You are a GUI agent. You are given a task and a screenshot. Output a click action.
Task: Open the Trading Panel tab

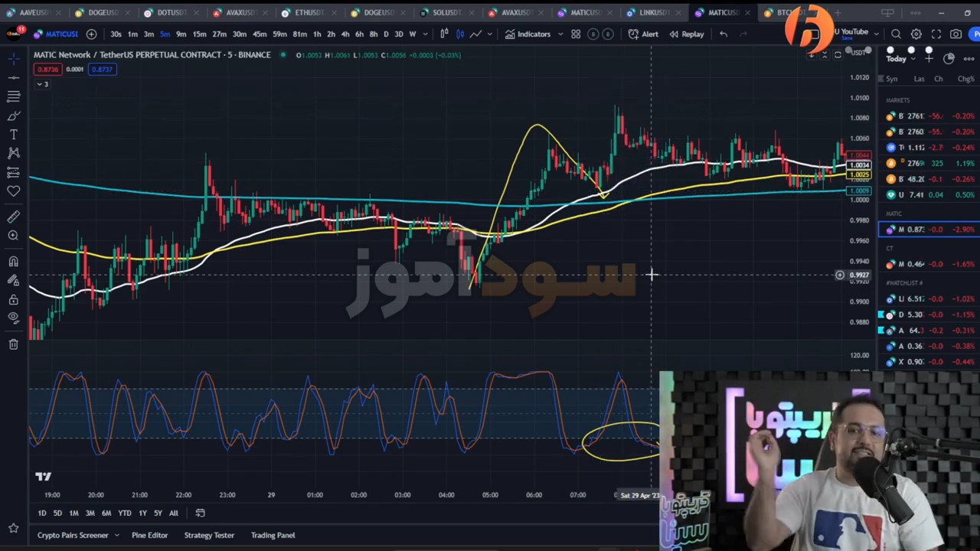[x=273, y=535]
